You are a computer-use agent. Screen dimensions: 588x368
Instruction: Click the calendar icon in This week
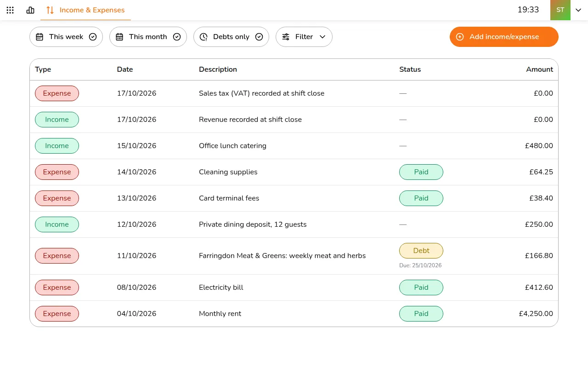(x=40, y=37)
